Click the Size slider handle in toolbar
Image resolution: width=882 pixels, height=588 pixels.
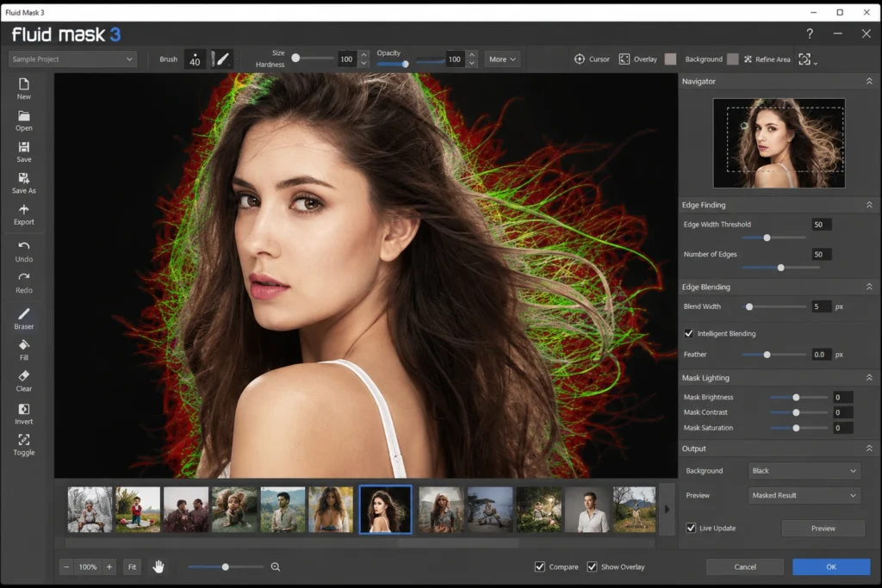pyautogui.click(x=295, y=58)
